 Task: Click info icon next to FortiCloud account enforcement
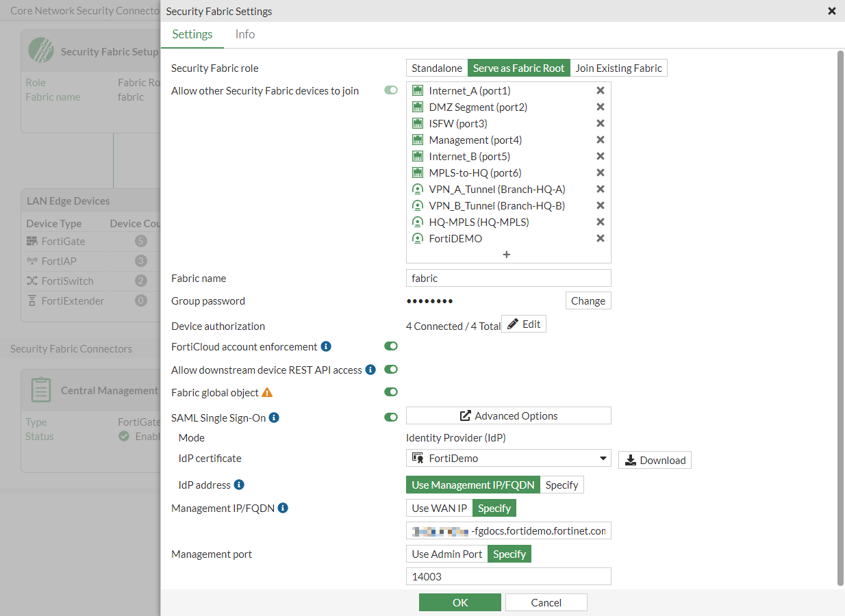pos(326,347)
